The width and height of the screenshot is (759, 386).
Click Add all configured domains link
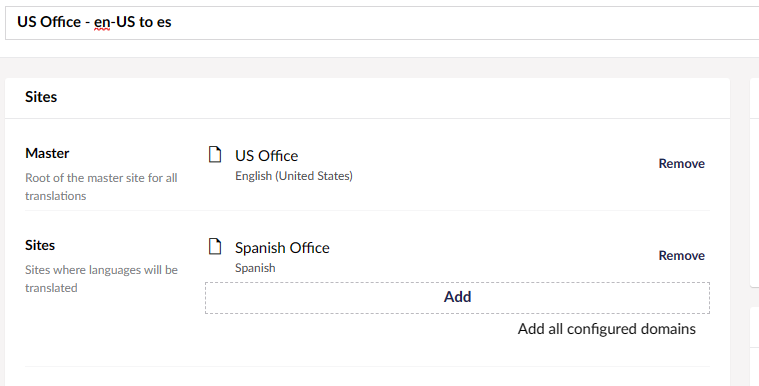[x=607, y=329]
